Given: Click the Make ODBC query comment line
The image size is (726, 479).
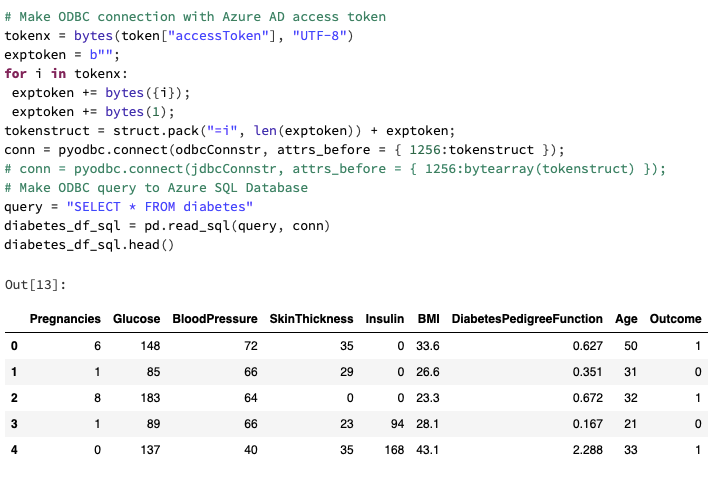Looking at the screenshot, I should click(156, 187).
